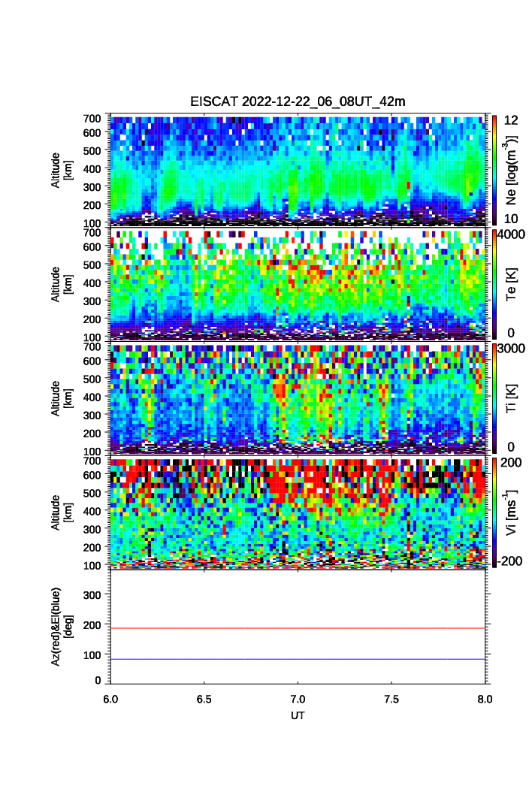Click the Te electron temperature colorbar

pos(493,284)
